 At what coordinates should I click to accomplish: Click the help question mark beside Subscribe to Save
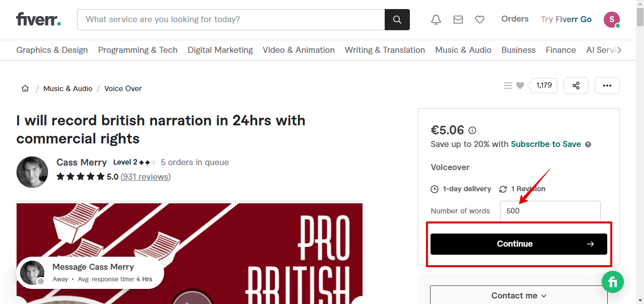(x=588, y=144)
